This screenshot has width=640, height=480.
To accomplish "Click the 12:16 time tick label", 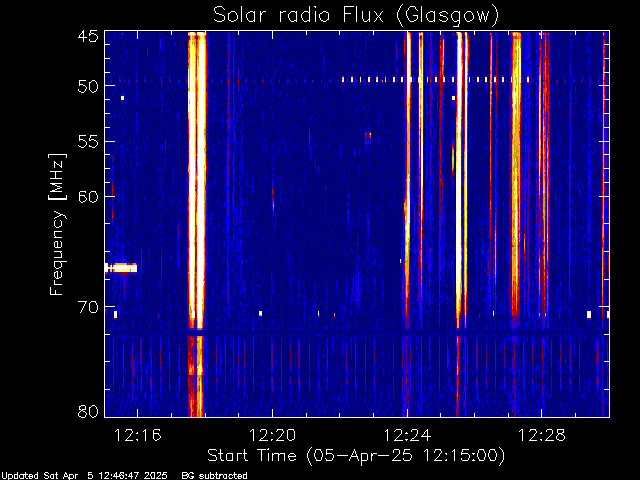I will click(x=138, y=435).
